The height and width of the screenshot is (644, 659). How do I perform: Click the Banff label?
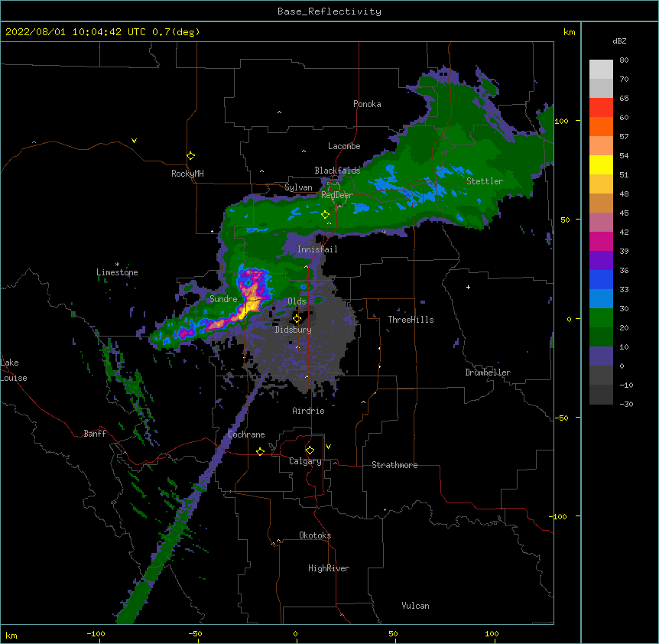tap(95, 434)
